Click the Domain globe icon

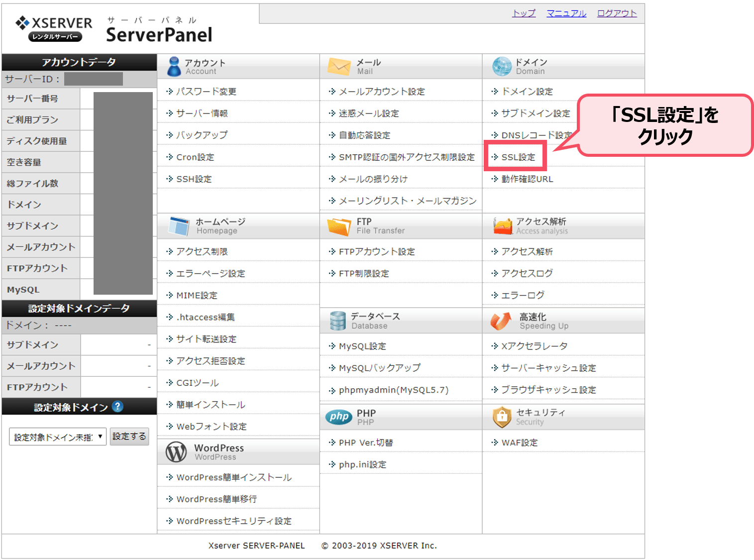click(x=502, y=66)
